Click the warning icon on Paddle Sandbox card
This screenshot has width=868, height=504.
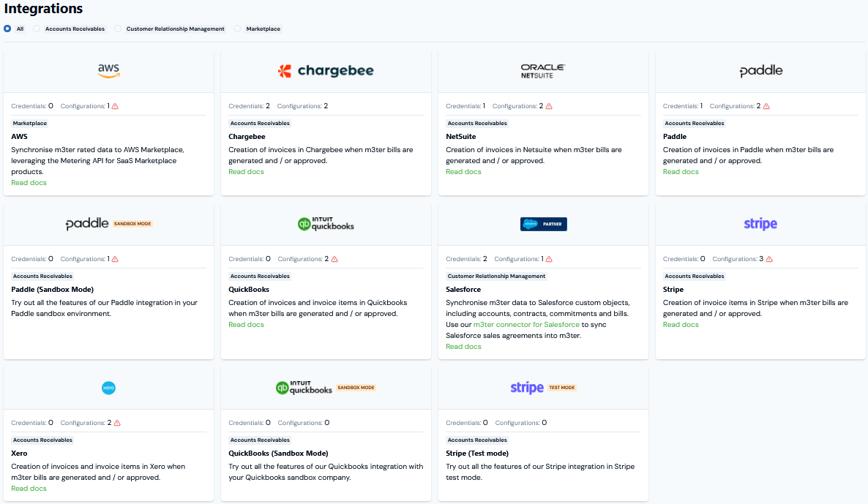click(115, 259)
